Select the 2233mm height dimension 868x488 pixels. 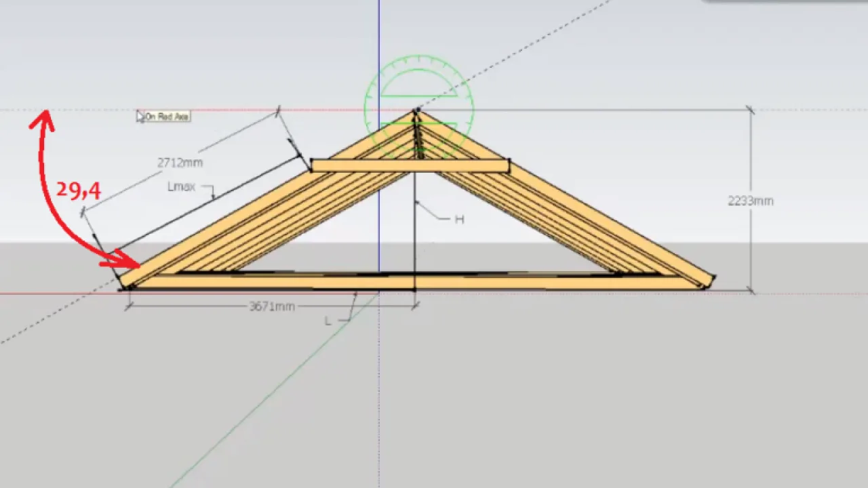750,201
